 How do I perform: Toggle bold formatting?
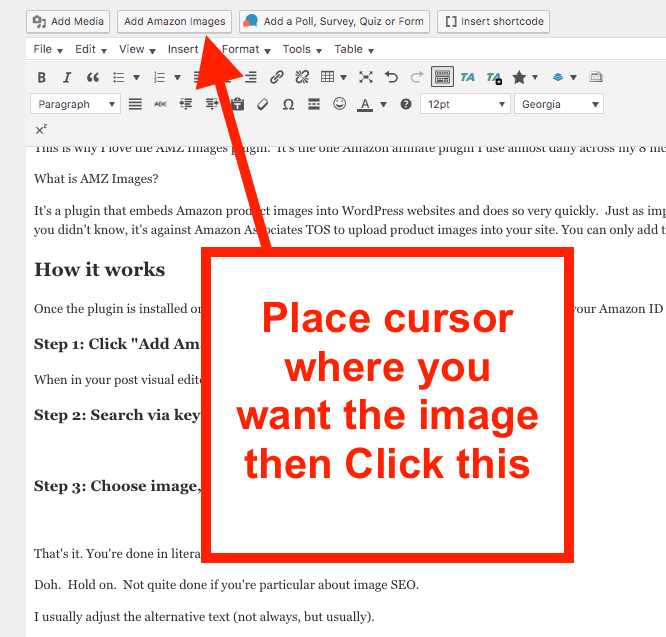tap(42, 77)
